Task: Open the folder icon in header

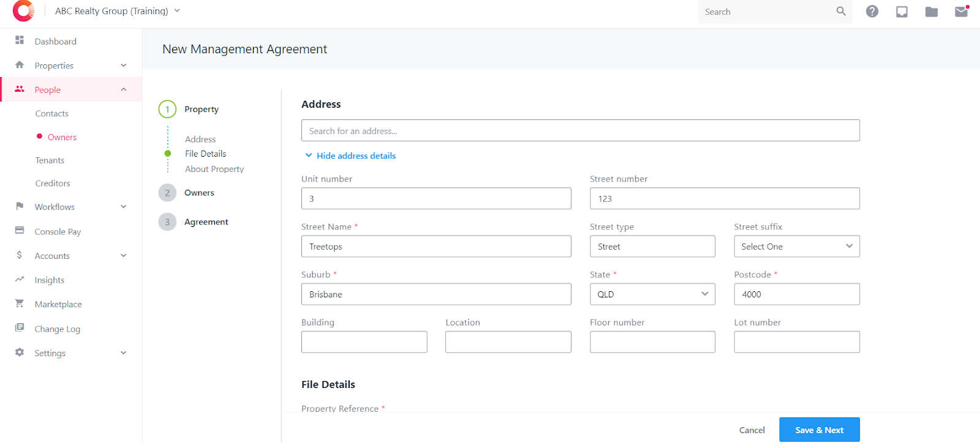Action: (x=932, y=12)
